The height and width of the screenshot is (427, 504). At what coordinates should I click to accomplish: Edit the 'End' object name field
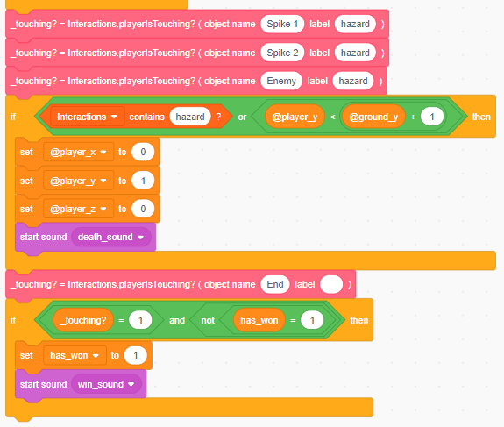275,284
